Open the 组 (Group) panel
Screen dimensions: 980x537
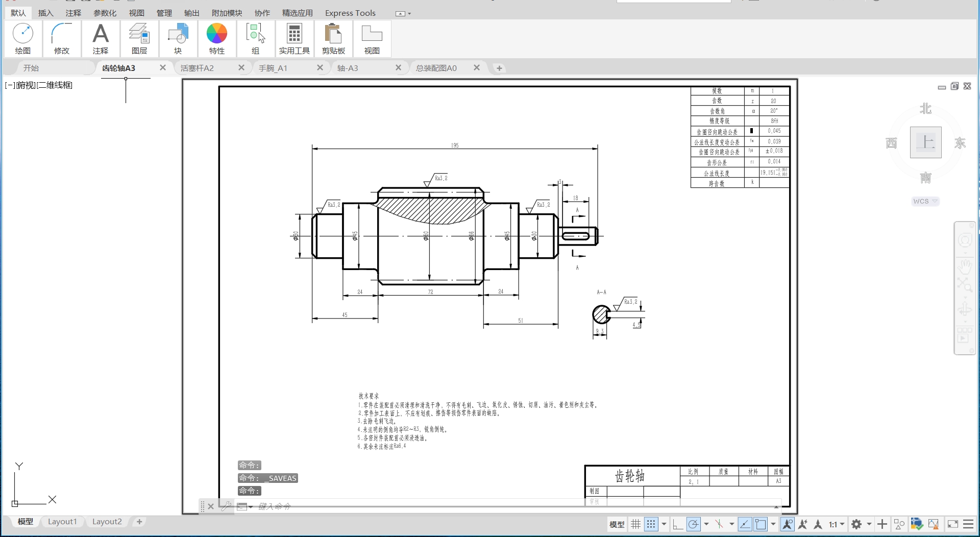pyautogui.click(x=256, y=38)
